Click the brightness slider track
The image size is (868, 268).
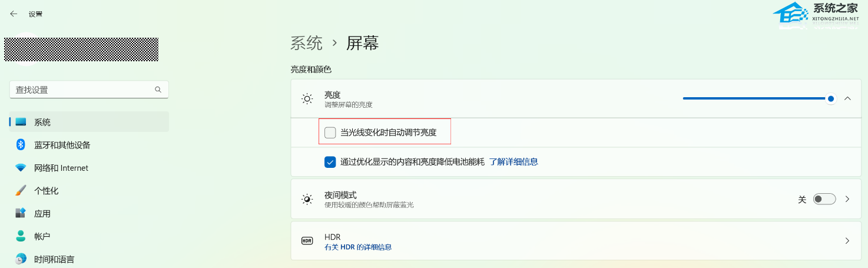pyautogui.click(x=754, y=98)
